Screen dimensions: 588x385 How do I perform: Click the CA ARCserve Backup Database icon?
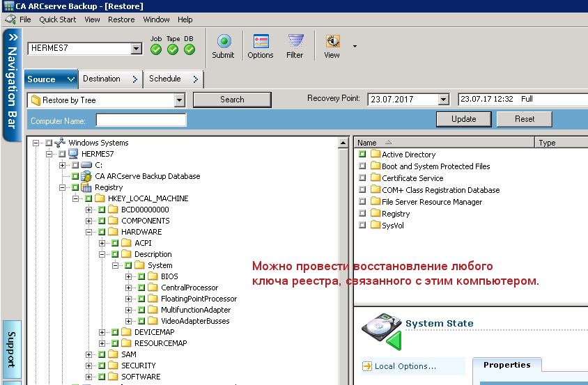86,176
